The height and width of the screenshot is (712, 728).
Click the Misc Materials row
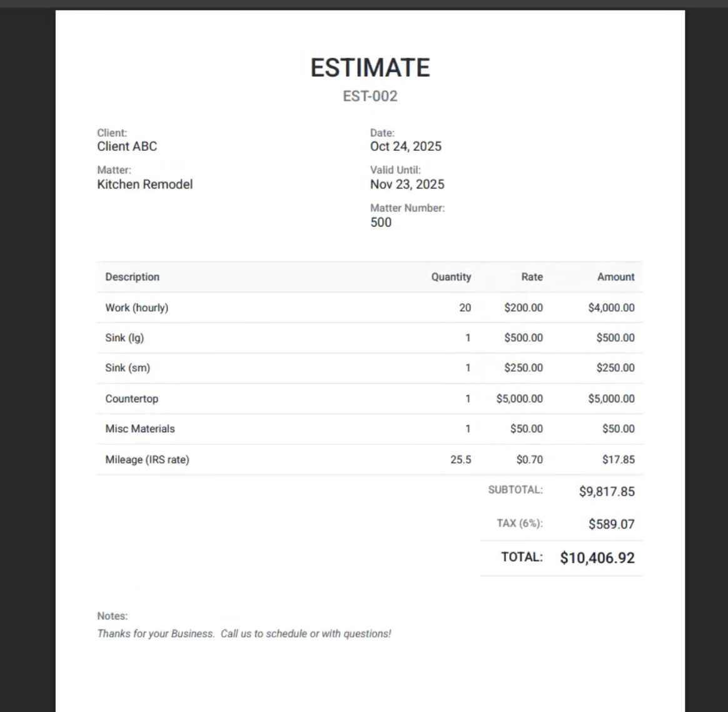click(x=139, y=429)
